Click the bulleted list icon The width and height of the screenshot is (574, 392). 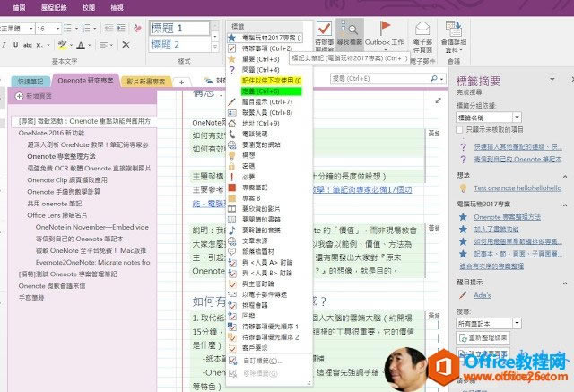click(68, 28)
